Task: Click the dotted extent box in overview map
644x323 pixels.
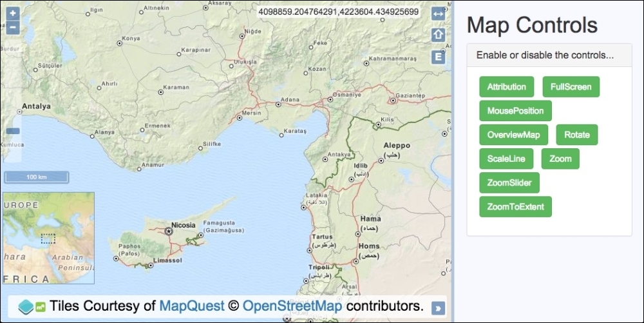Action: [48, 239]
